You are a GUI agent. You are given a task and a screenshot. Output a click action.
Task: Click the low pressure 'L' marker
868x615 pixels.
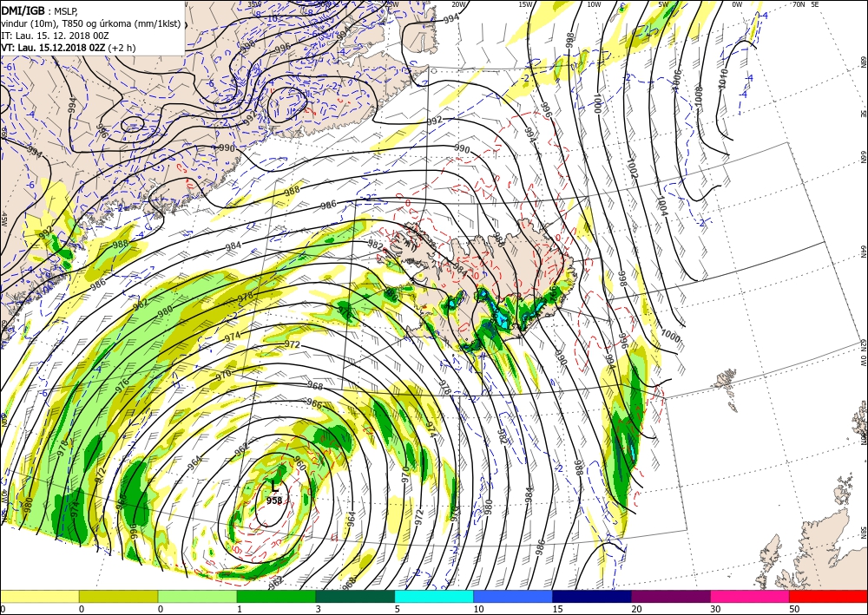(274, 487)
